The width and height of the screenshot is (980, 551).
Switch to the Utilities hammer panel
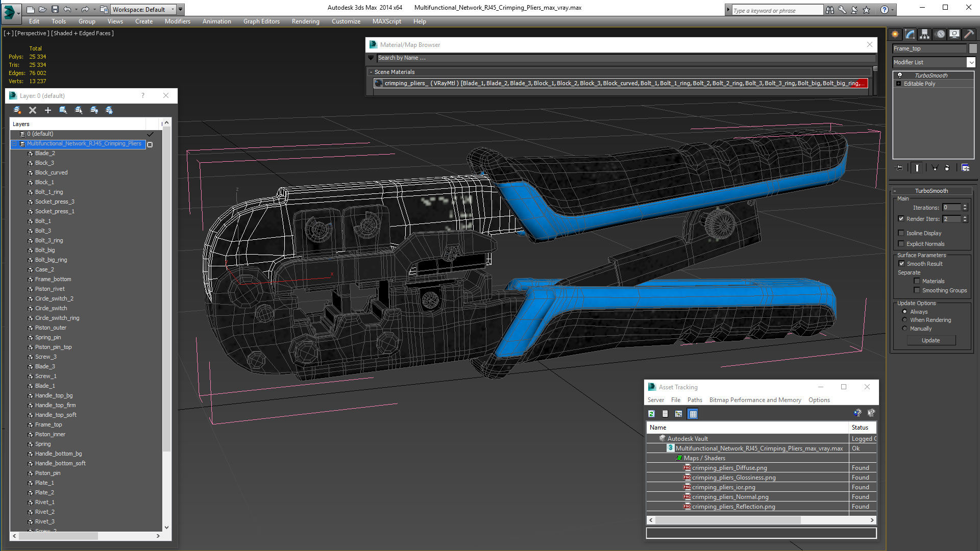969,34
